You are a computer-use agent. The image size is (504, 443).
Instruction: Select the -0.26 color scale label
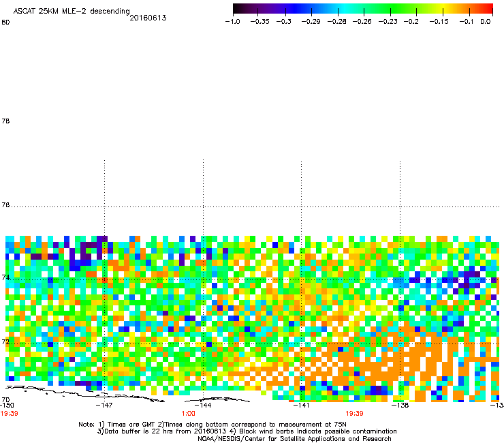[362, 22]
